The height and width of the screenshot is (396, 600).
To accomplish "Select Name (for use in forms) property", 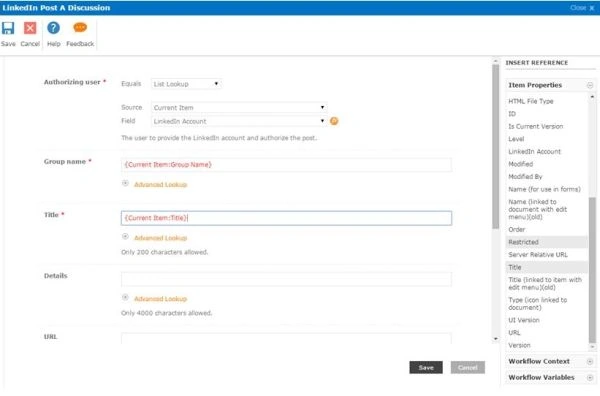I will coord(545,189).
